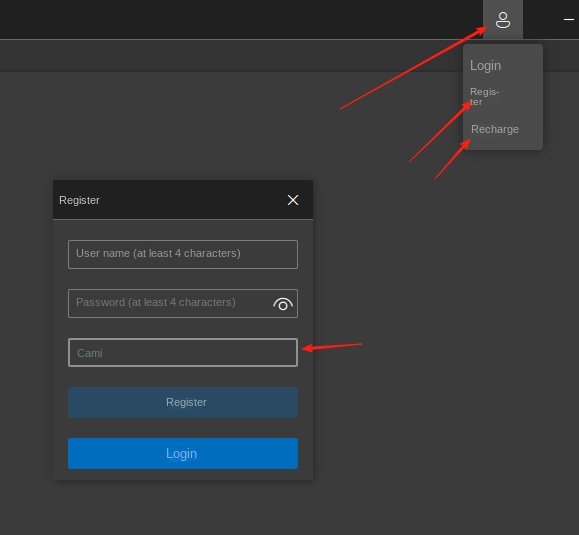Viewport: 579px width, 535px height.
Task: Click the bright blue Login button
Action: click(183, 453)
